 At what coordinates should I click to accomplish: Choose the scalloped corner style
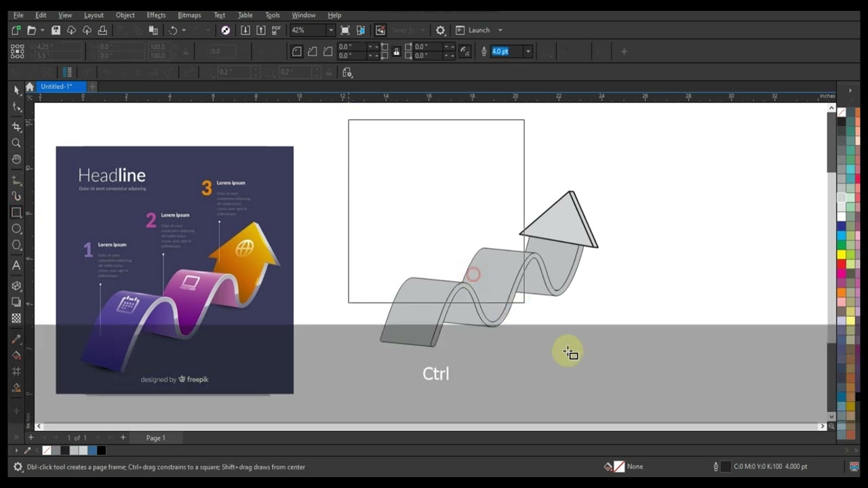pos(312,52)
